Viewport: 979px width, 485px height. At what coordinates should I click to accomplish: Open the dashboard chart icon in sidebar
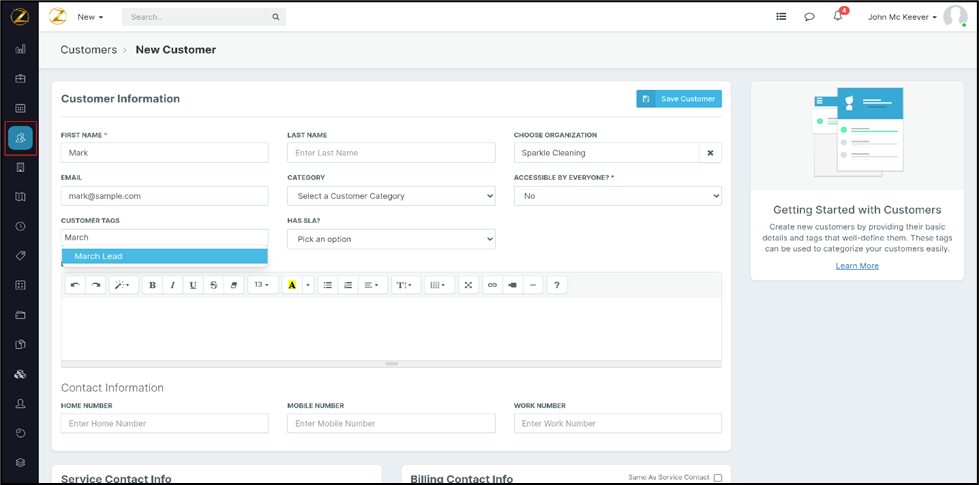click(x=20, y=49)
